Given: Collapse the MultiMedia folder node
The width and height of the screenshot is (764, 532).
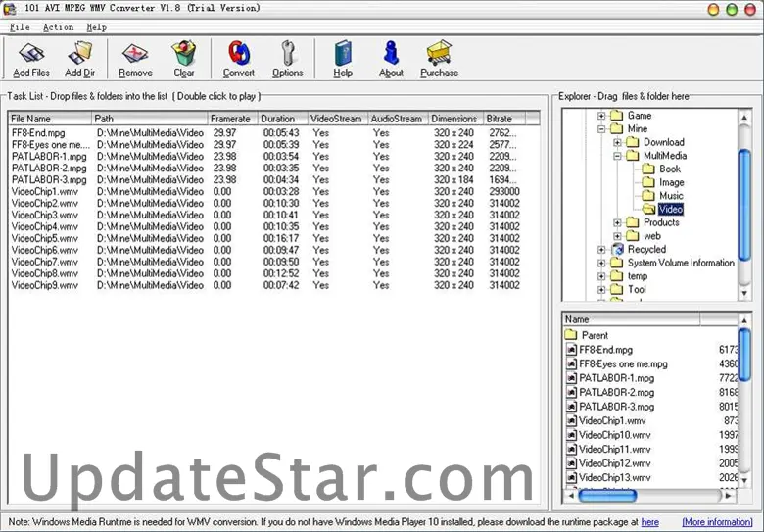Looking at the screenshot, I should point(617,156).
